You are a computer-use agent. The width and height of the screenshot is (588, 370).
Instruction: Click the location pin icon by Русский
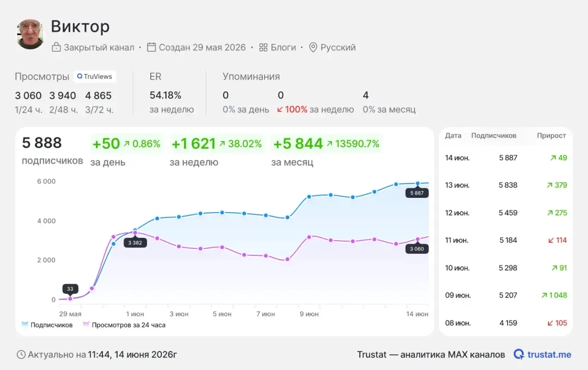coord(313,47)
